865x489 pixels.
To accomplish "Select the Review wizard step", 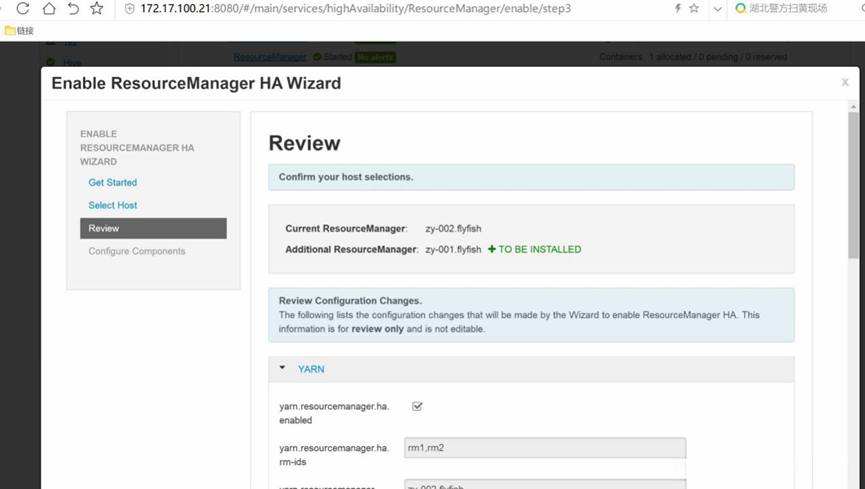I will click(153, 228).
